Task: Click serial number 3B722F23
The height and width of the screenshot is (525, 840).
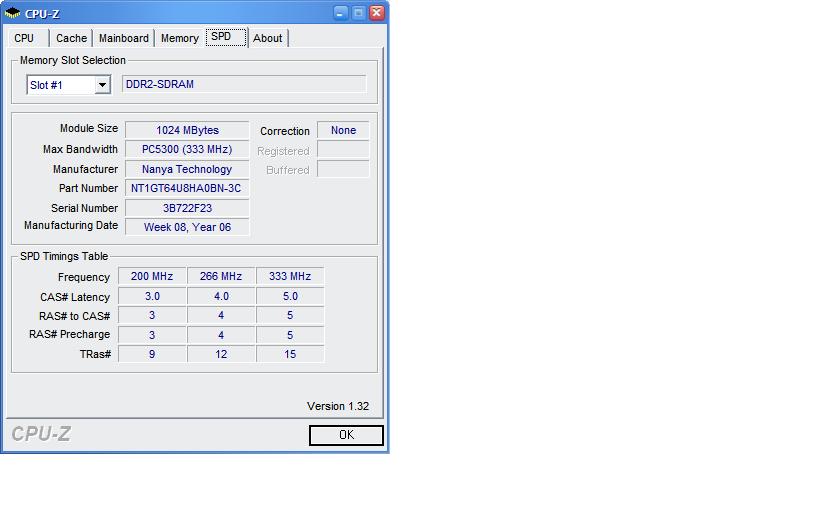Action: coord(187,208)
